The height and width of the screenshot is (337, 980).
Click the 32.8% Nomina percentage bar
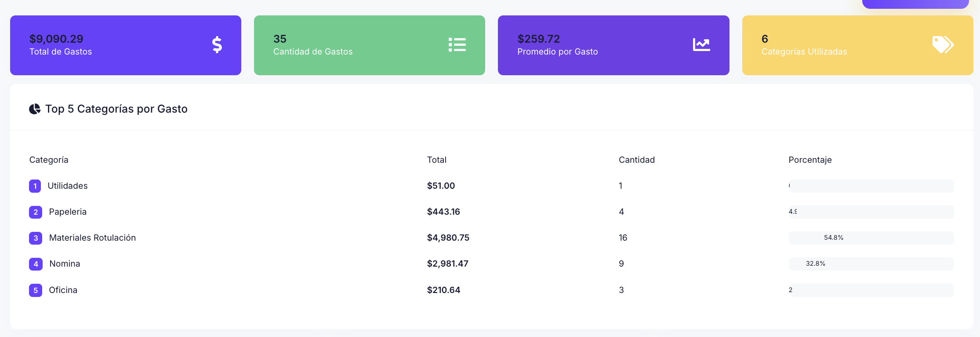click(871, 264)
